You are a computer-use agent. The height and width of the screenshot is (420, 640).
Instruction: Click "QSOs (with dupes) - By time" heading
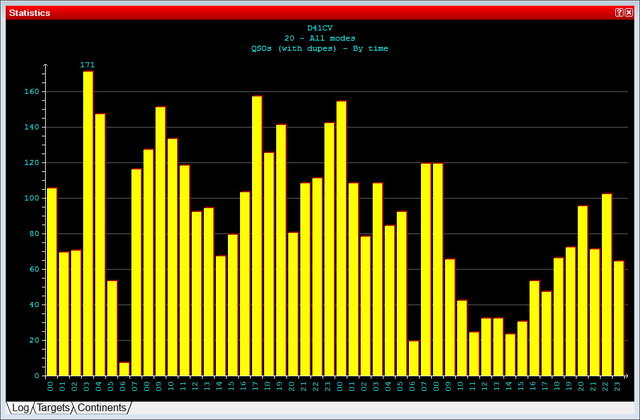pos(320,48)
